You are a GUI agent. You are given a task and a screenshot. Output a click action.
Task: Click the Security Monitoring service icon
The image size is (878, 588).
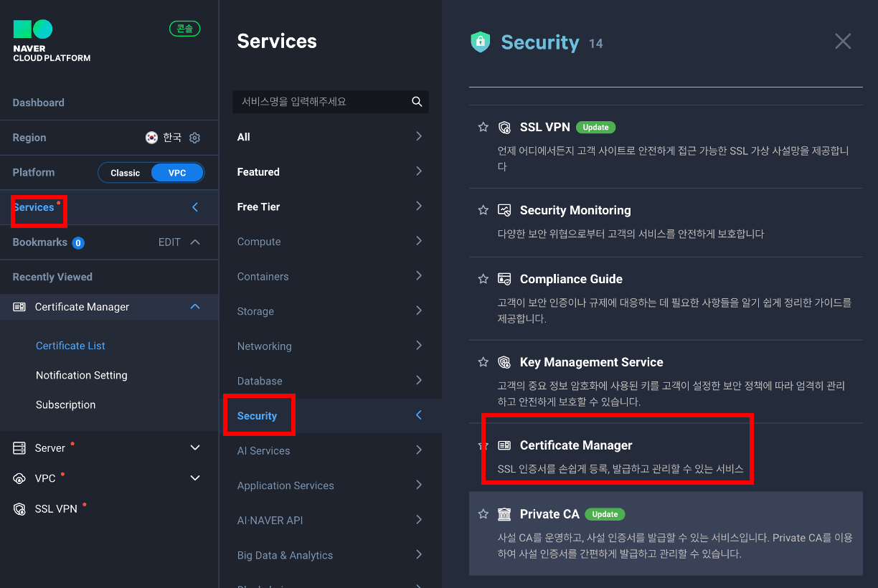click(x=504, y=210)
